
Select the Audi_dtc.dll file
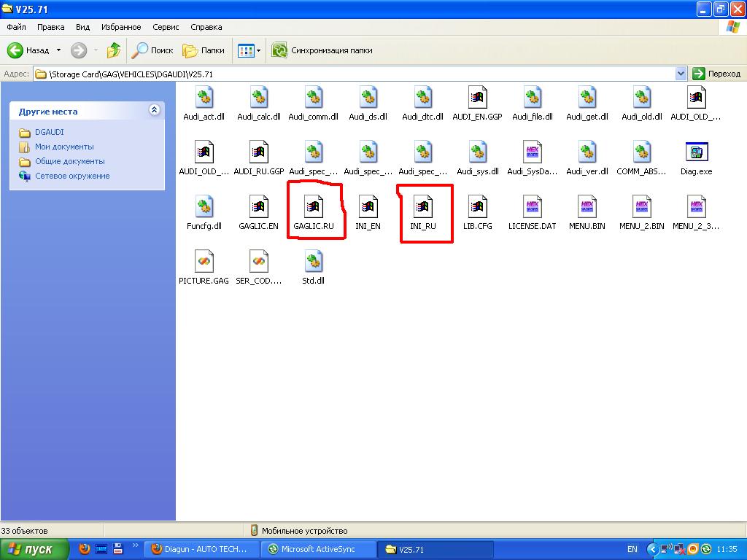pos(423,104)
